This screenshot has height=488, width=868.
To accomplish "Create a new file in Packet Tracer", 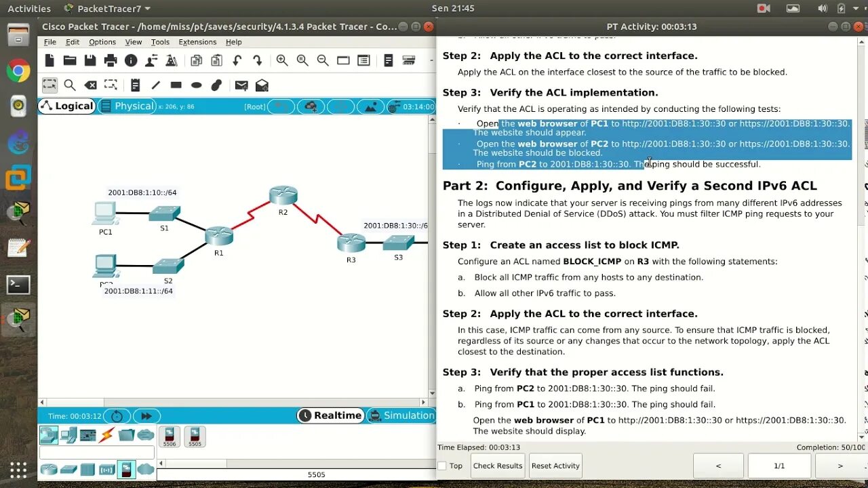I will click(50, 60).
